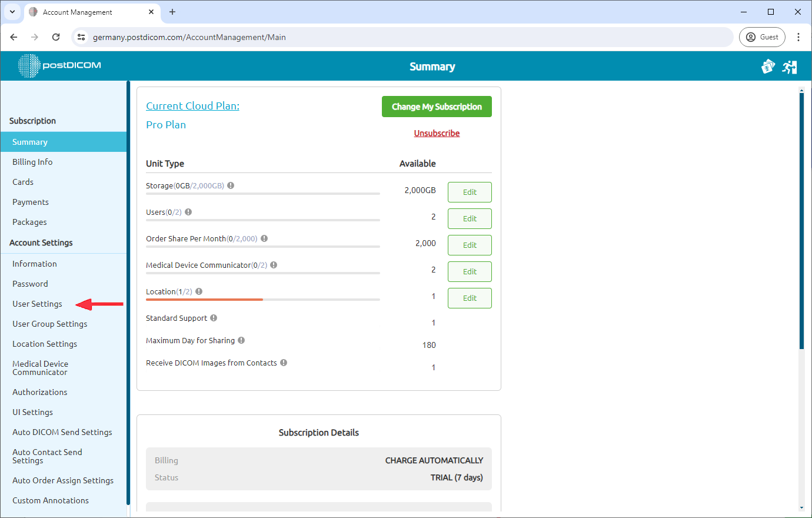812x518 pixels.
Task: Click the Medical Device Communicator info icon
Action: [x=273, y=264]
